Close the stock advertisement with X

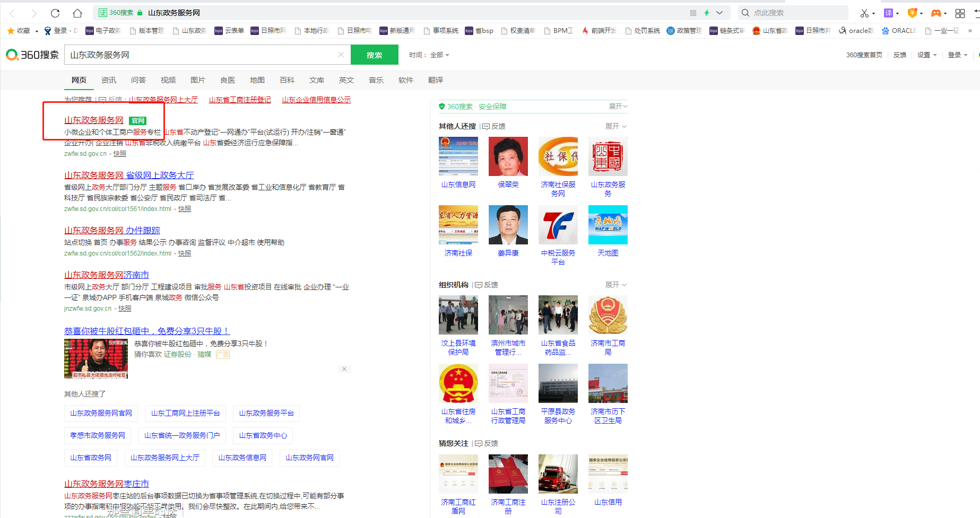pos(344,369)
